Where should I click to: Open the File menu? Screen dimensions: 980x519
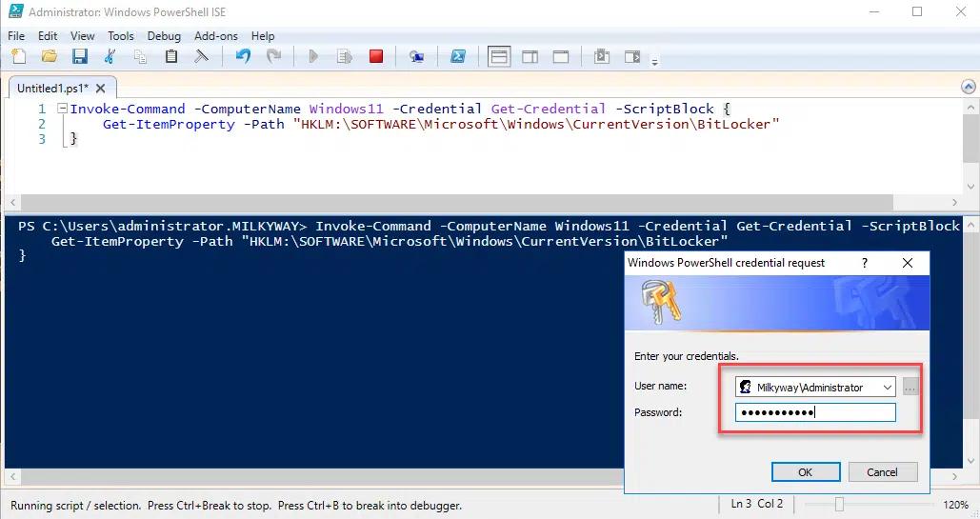pos(16,35)
